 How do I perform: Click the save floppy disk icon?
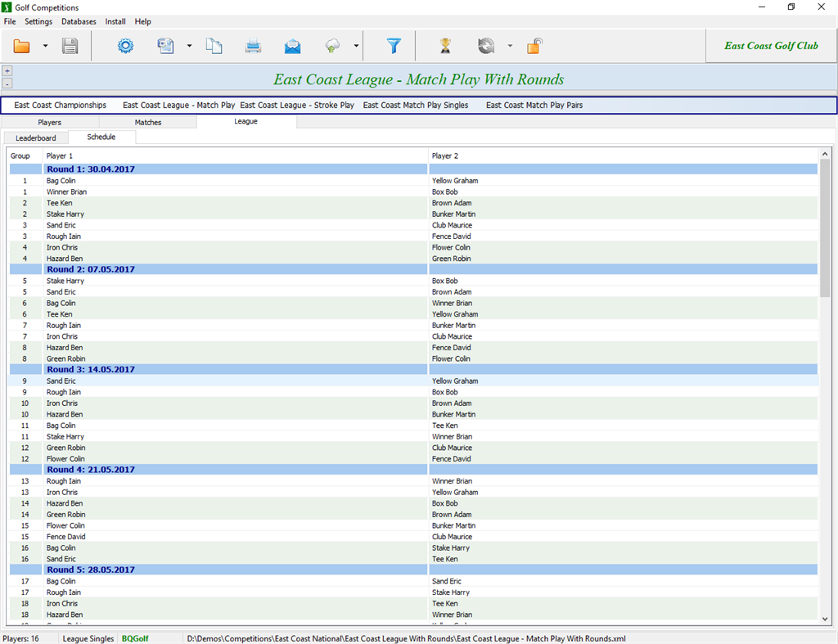pyautogui.click(x=70, y=47)
